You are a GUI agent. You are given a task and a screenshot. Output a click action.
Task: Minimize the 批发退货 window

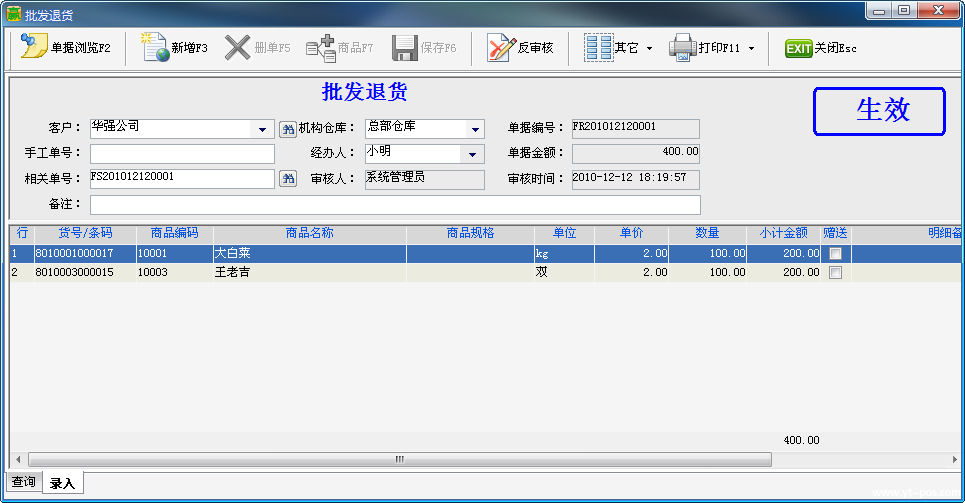coord(879,10)
